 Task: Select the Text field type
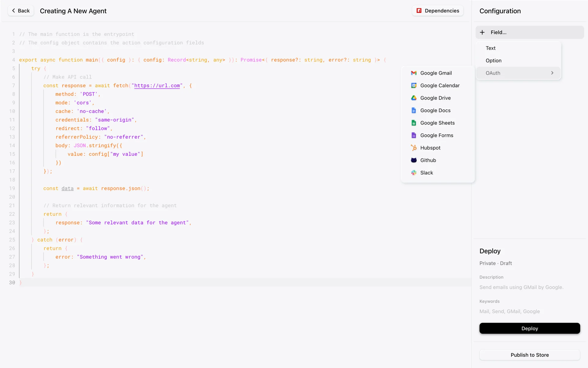tap(491, 48)
